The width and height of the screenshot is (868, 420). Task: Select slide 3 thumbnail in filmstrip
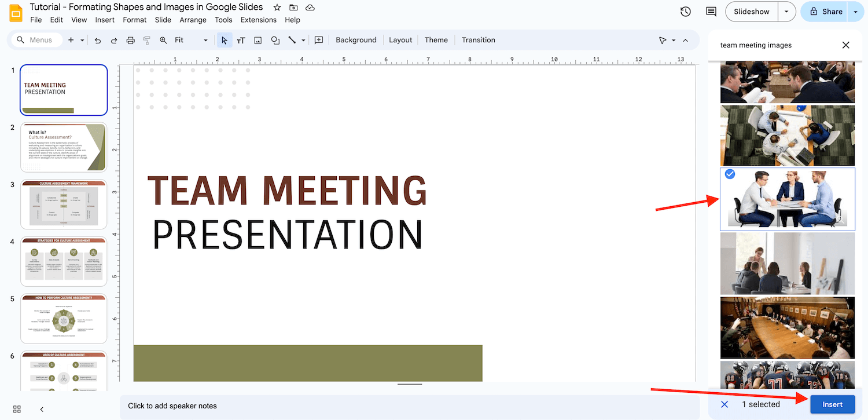click(64, 204)
